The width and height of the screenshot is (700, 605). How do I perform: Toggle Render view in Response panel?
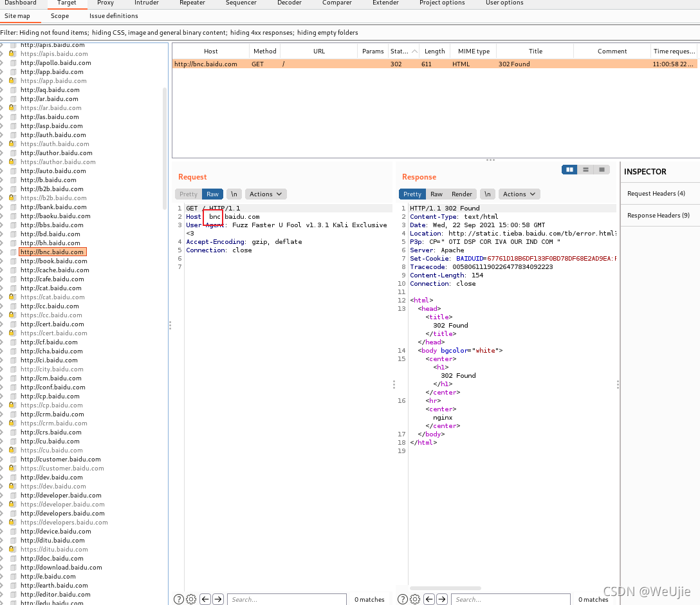coord(461,194)
